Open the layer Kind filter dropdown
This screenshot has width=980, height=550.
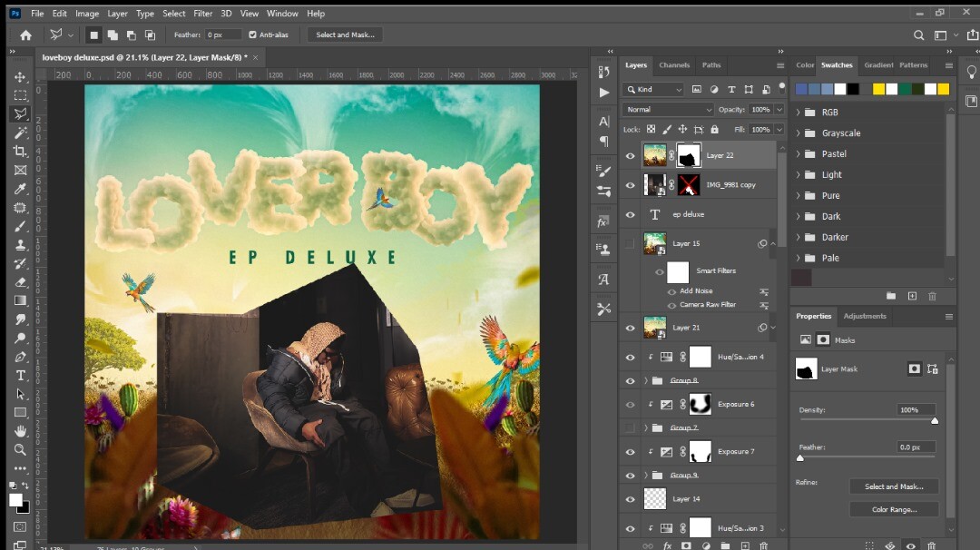coord(652,89)
